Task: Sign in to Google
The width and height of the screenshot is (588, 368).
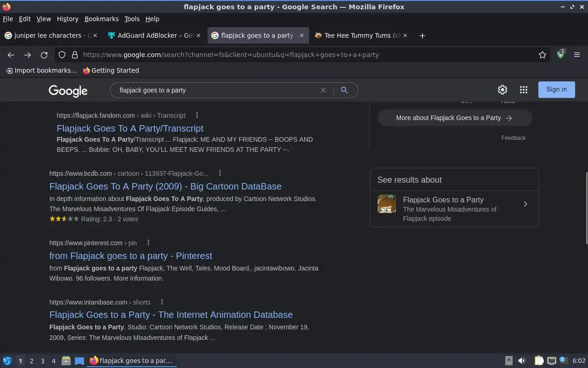Action: [556, 89]
